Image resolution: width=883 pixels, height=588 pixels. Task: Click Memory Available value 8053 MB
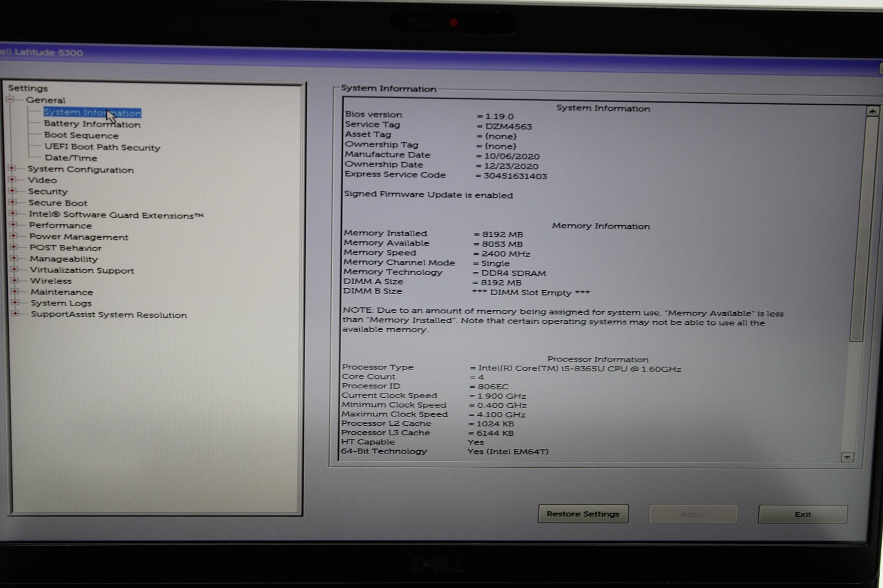(x=502, y=244)
